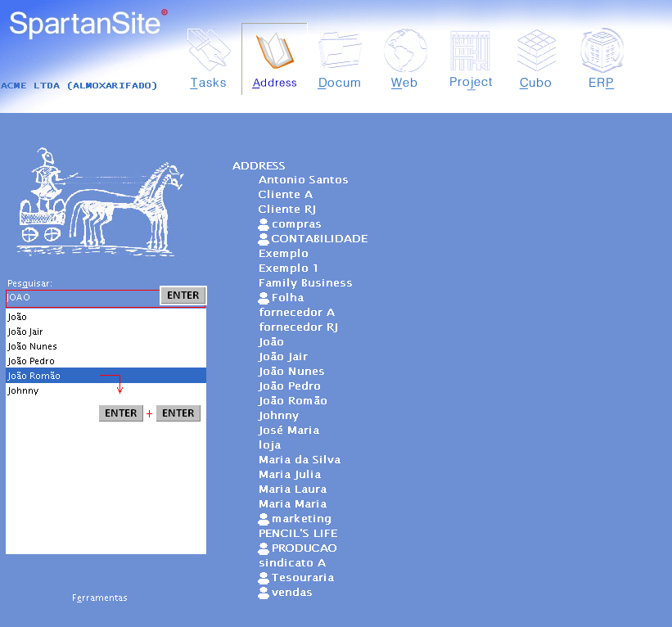Open the ERP building icon
672x627 pixels.
click(602, 51)
